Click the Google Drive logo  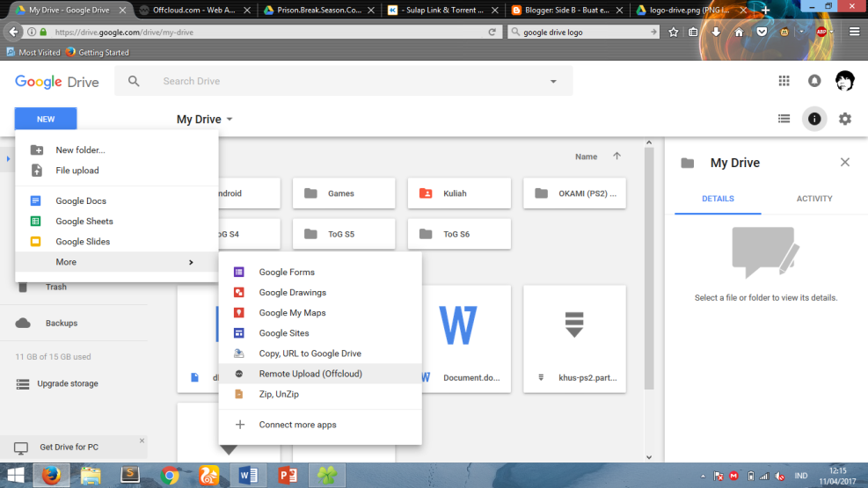(x=57, y=82)
